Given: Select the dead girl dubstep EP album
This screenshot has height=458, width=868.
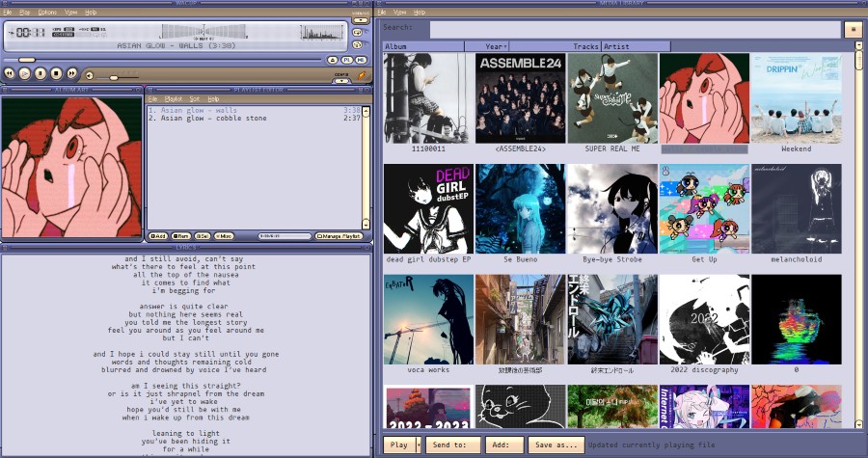Looking at the screenshot, I should [x=428, y=208].
